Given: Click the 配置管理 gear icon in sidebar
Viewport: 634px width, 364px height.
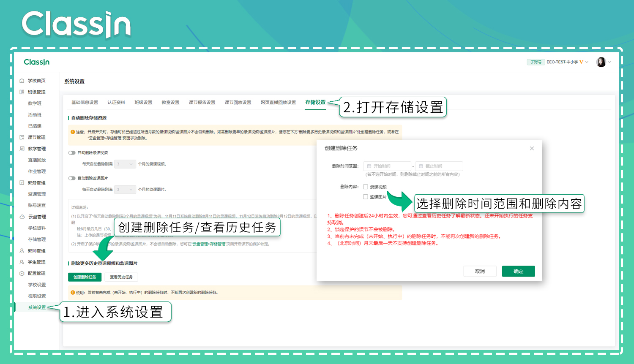Looking at the screenshot, I should click(22, 274).
